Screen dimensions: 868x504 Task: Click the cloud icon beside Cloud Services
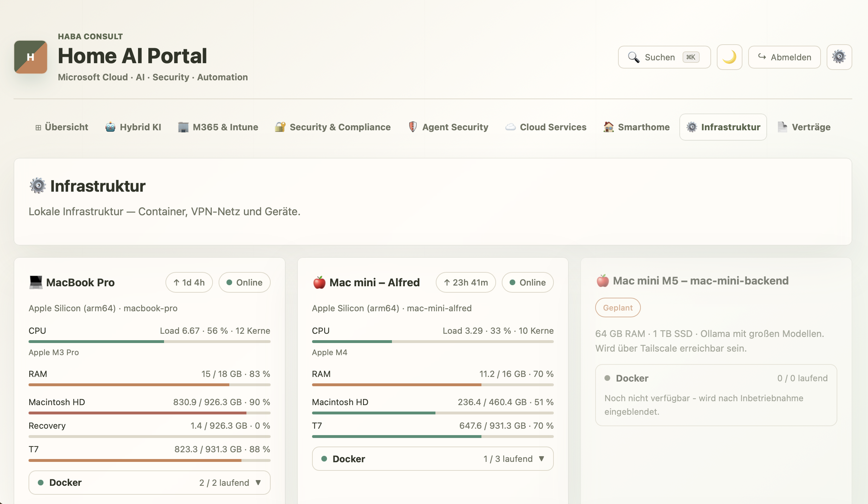click(511, 127)
